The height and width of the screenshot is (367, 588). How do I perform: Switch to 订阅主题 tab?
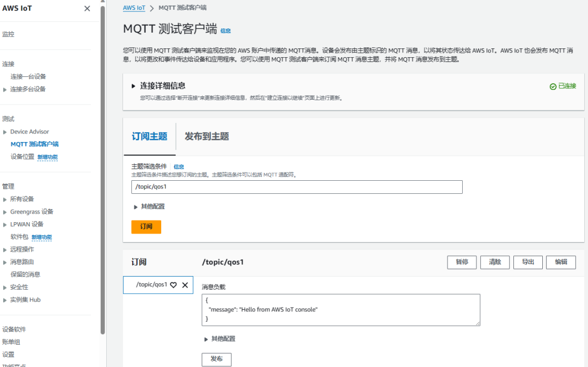149,137
